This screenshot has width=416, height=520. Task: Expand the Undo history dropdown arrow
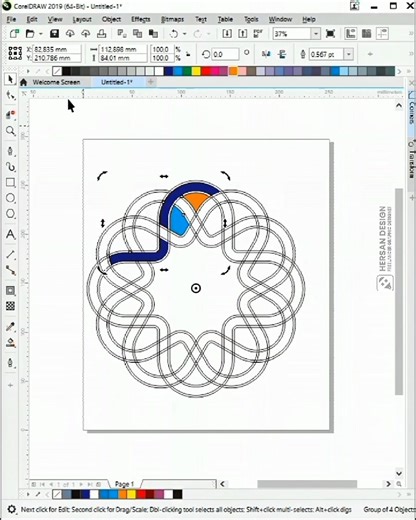(184, 34)
